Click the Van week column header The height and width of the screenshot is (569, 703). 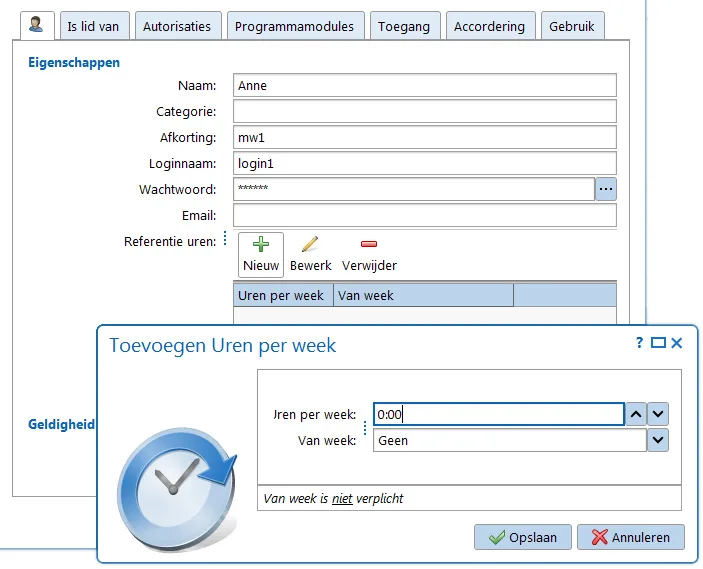click(x=423, y=295)
